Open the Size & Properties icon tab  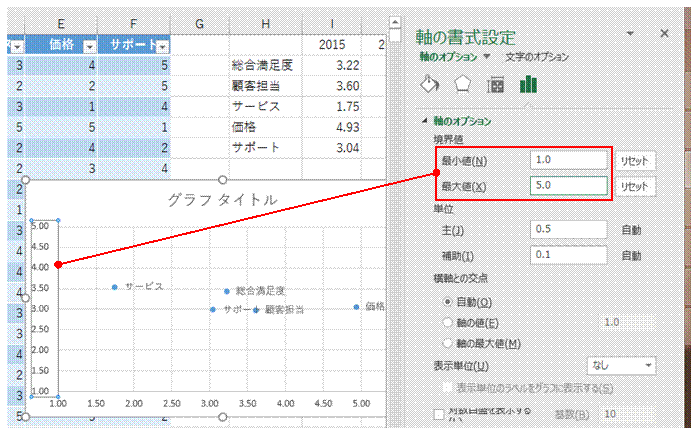point(494,85)
